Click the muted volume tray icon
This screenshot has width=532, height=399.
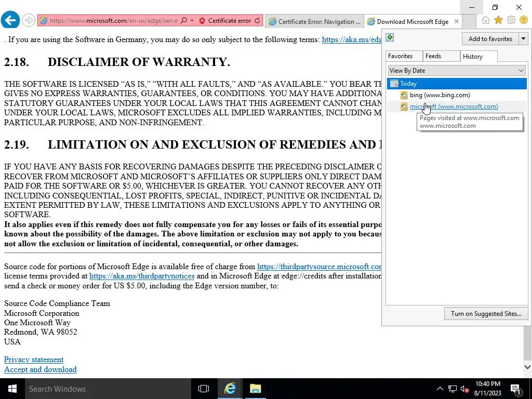click(x=465, y=389)
